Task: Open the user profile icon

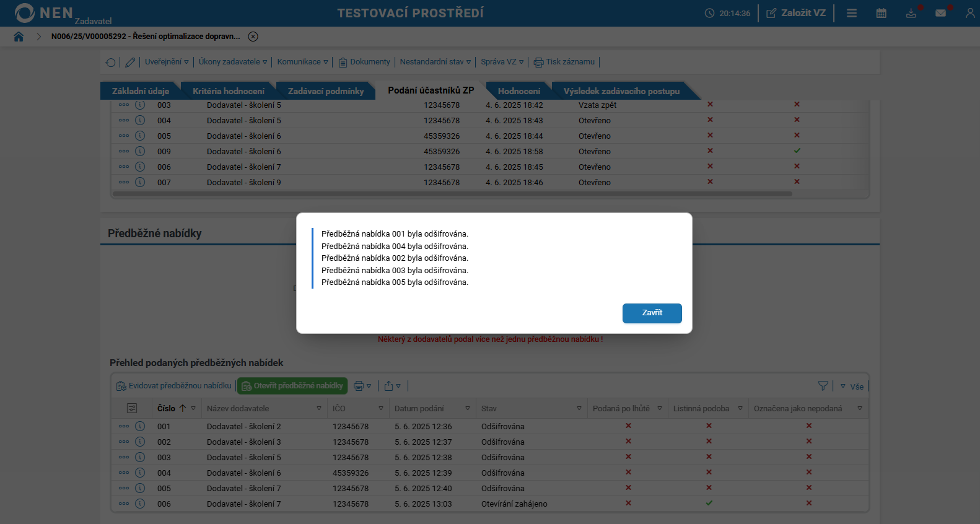Action: point(969,13)
